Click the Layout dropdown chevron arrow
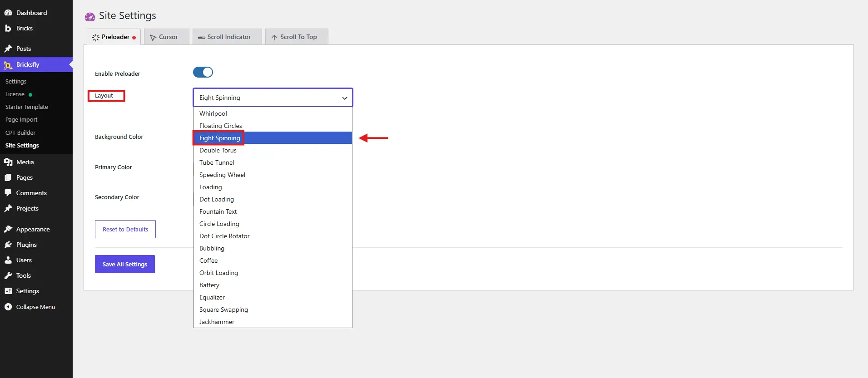The height and width of the screenshot is (378, 868). (x=345, y=98)
